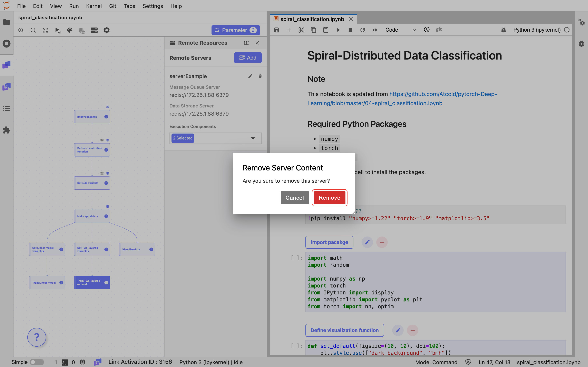Image resolution: width=588 pixels, height=367 pixels.
Task: Expand the Execution Components dropdown
Action: click(x=253, y=138)
